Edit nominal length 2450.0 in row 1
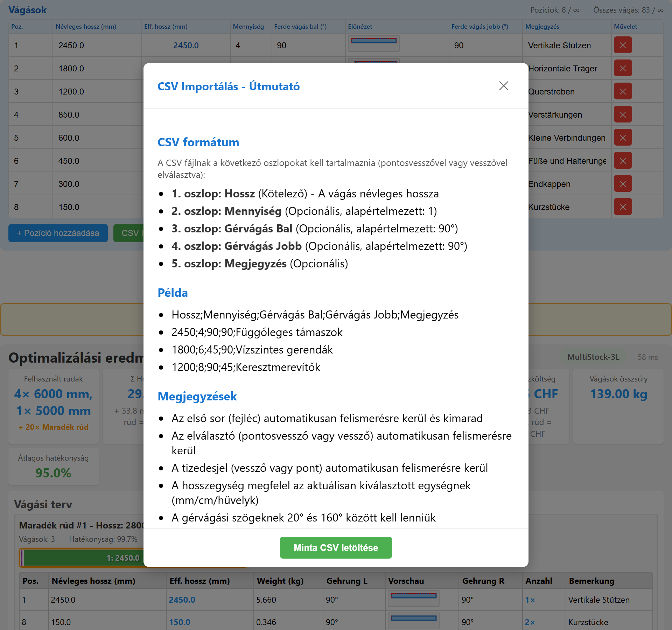The image size is (672, 630). tap(97, 45)
